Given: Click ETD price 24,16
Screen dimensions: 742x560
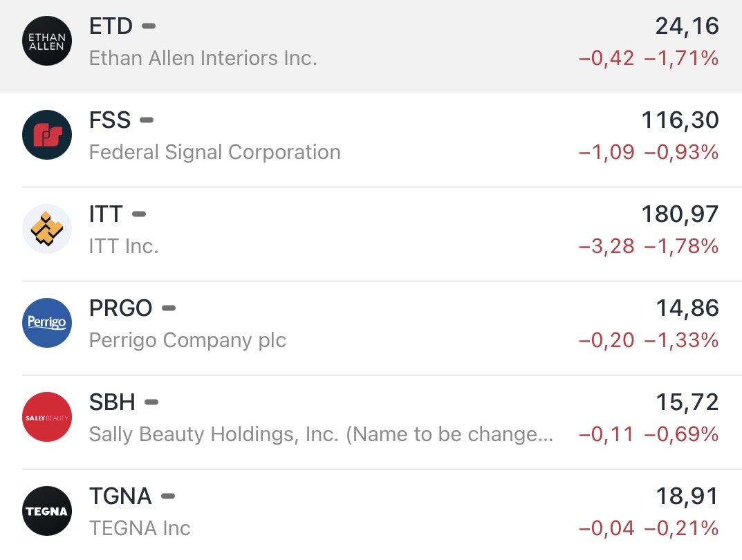Looking at the screenshot, I should click(687, 26).
